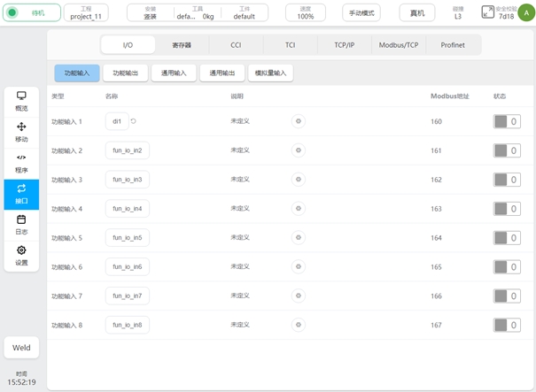Open the 日志 log calendar icon
Screen dimensions: 536x392
(21, 224)
